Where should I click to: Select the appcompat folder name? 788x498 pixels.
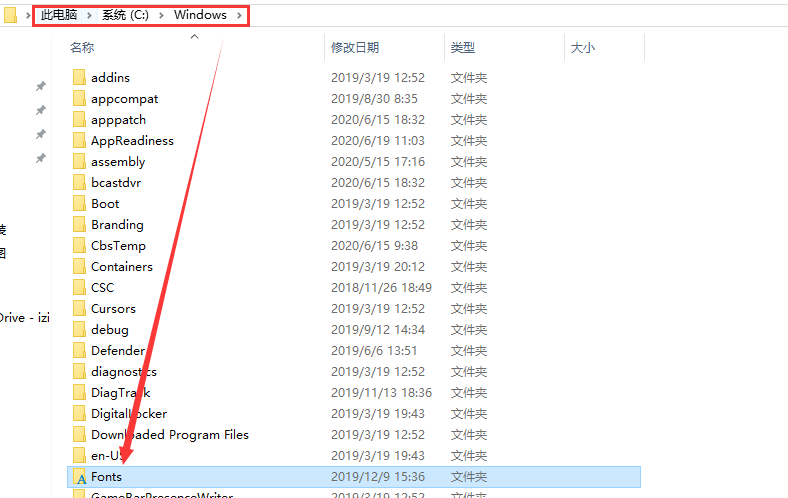pos(125,99)
